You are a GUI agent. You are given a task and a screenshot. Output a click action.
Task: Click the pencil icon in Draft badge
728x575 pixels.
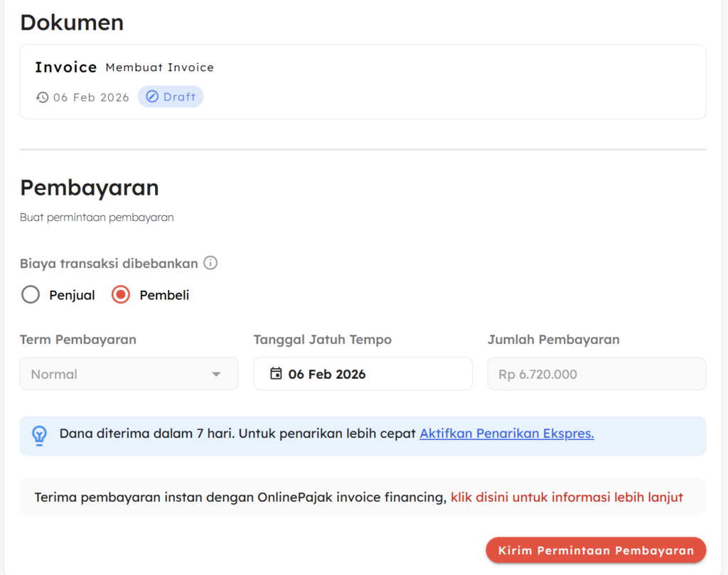pos(152,97)
